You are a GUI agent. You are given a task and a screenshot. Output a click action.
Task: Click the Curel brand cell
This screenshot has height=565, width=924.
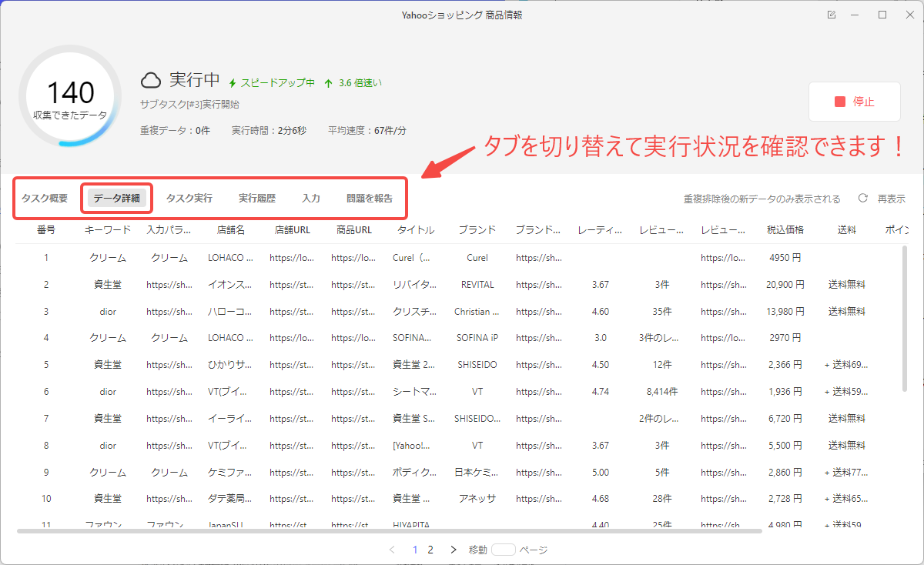[477, 258]
